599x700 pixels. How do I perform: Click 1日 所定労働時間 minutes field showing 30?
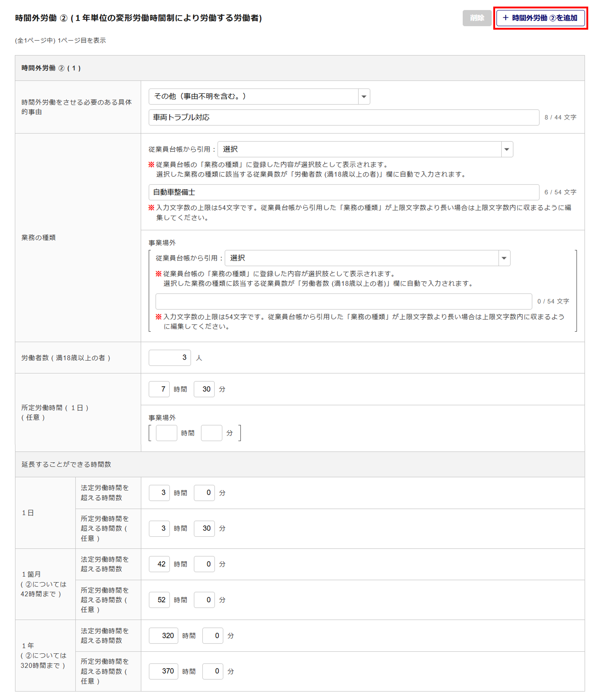click(x=204, y=528)
